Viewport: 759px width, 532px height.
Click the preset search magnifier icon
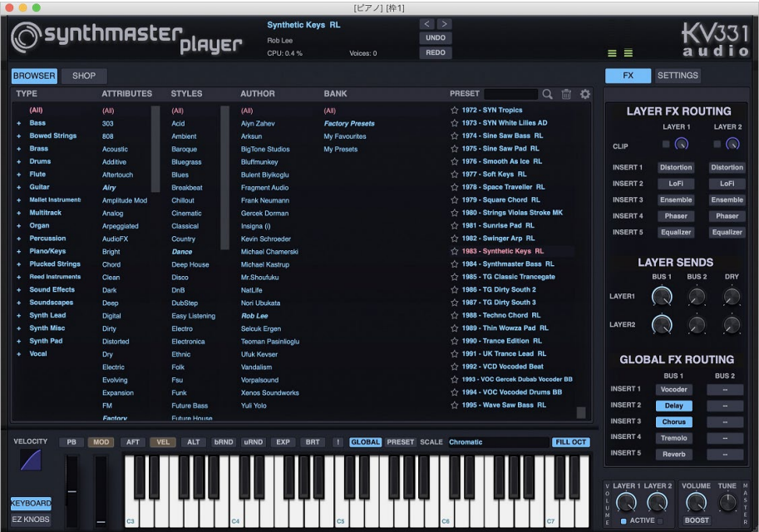coord(548,93)
